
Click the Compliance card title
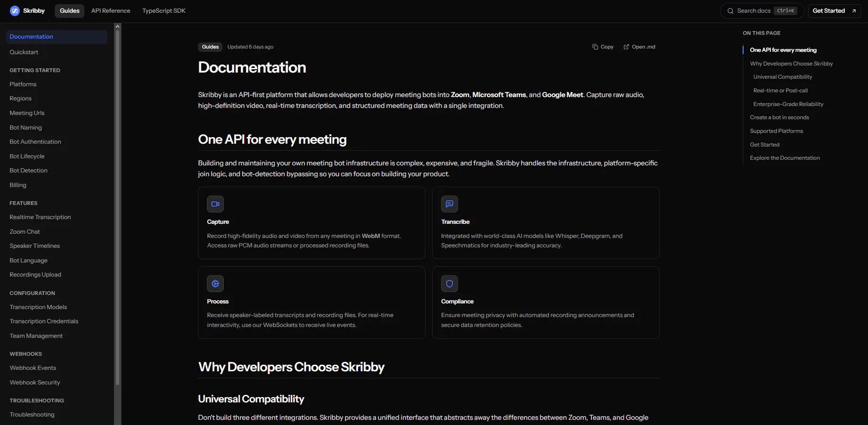458,302
